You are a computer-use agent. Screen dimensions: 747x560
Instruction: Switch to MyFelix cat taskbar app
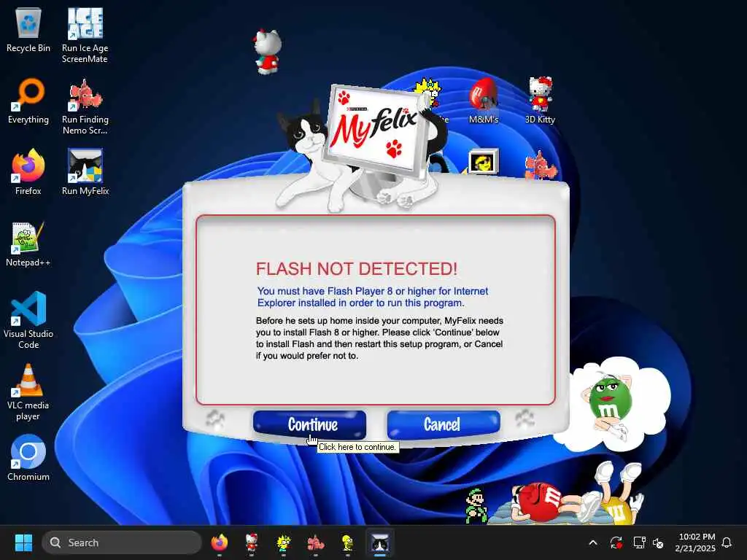(379, 542)
